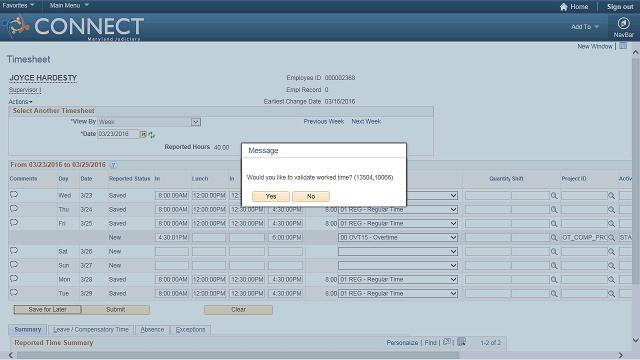
Task: Open the NavBar compass icon
Action: click(623, 23)
